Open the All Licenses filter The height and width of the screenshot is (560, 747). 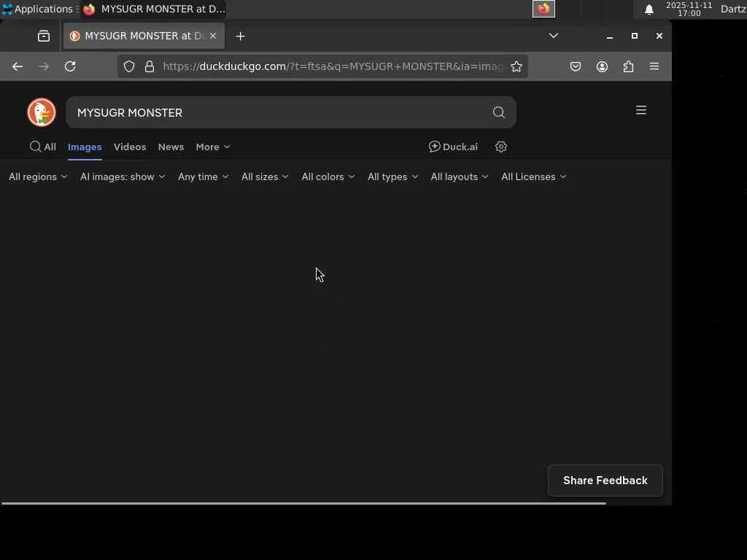[533, 176]
